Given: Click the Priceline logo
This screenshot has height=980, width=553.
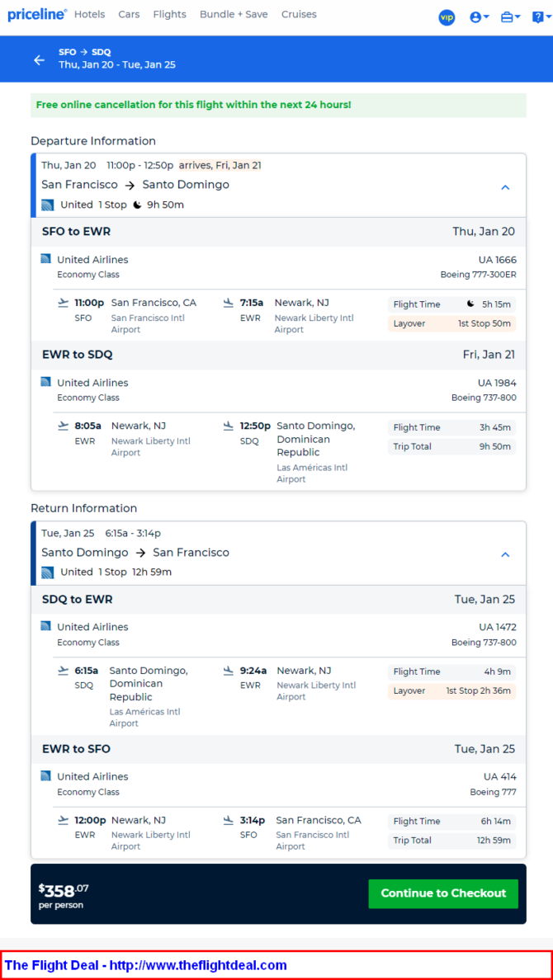Looking at the screenshot, I should (x=37, y=14).
